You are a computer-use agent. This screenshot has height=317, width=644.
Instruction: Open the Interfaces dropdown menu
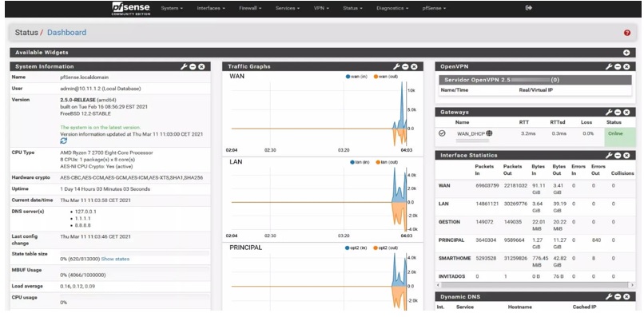211,8
